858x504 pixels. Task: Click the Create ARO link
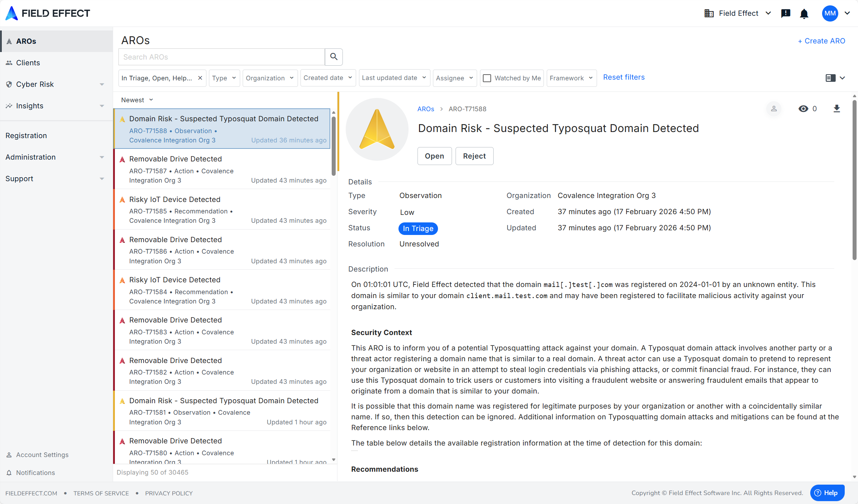pyautogui.click(x=821, y=41)
